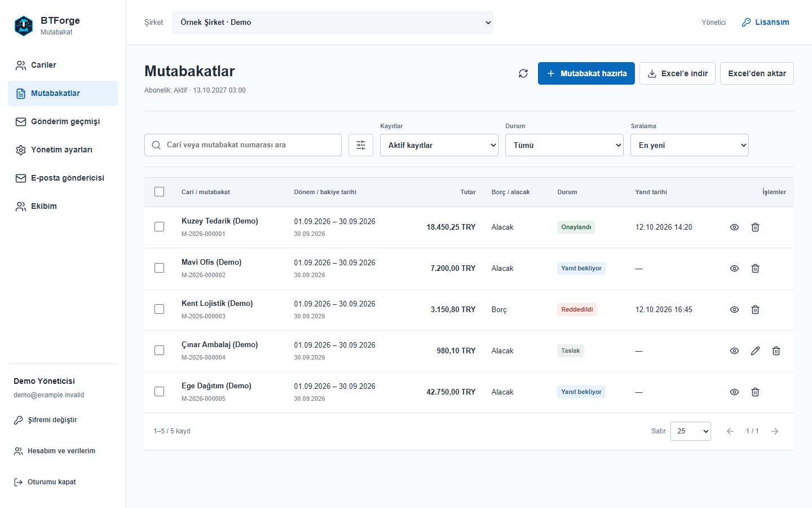Image resolution: width=812 pixels, height=508 pixels.
Task: Delete Çınar Ambalaj record trash icon
Action: [776, 351]
